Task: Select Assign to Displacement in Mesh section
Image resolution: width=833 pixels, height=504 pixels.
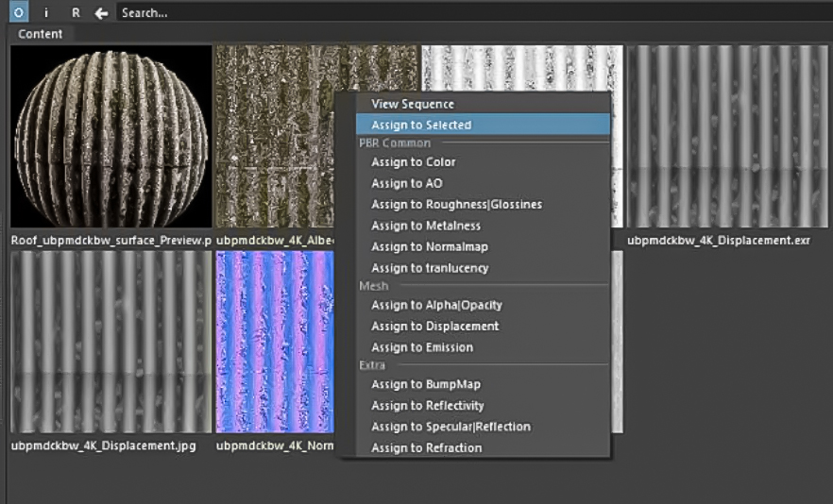Action: 434,326
